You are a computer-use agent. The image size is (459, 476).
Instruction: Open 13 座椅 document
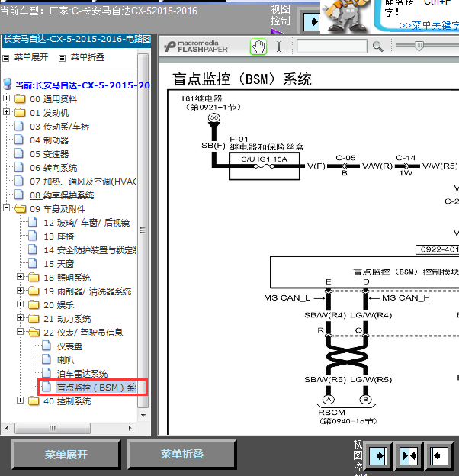59,236
